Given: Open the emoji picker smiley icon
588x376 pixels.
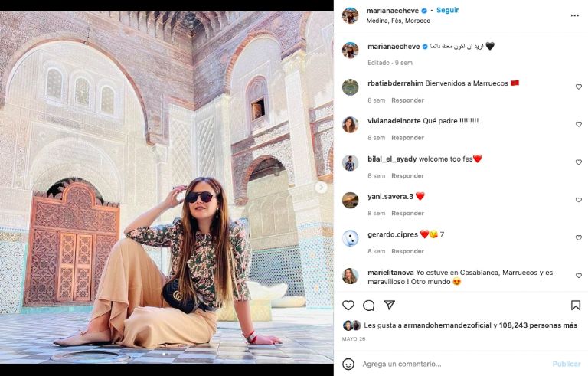Looking at the screenshot, I should coord(348,364).
